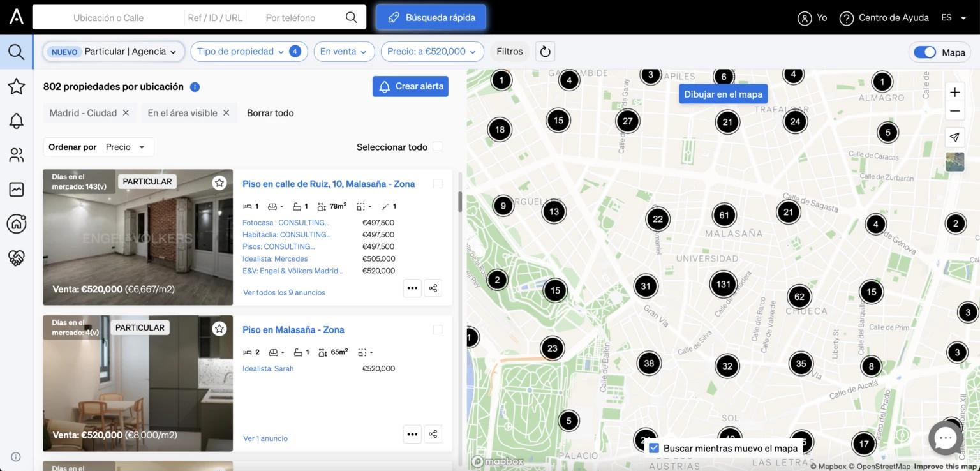Share the Piso en Malasaña - Zona listing

[x=433, y=434]
